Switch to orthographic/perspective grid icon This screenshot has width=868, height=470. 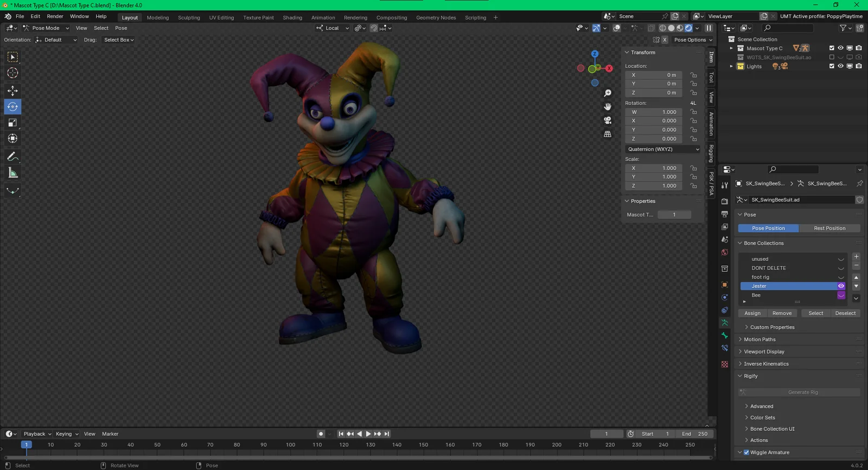(608, 134)
